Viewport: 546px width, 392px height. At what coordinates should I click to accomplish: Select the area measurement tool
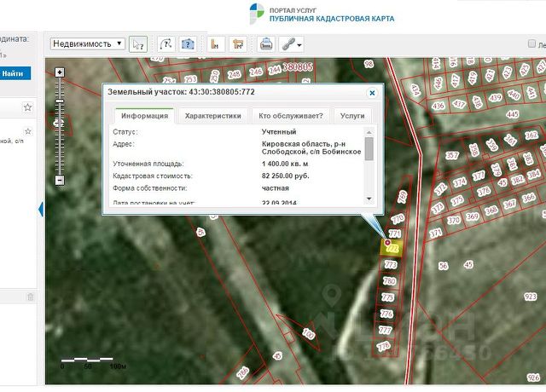click(238, 43)
